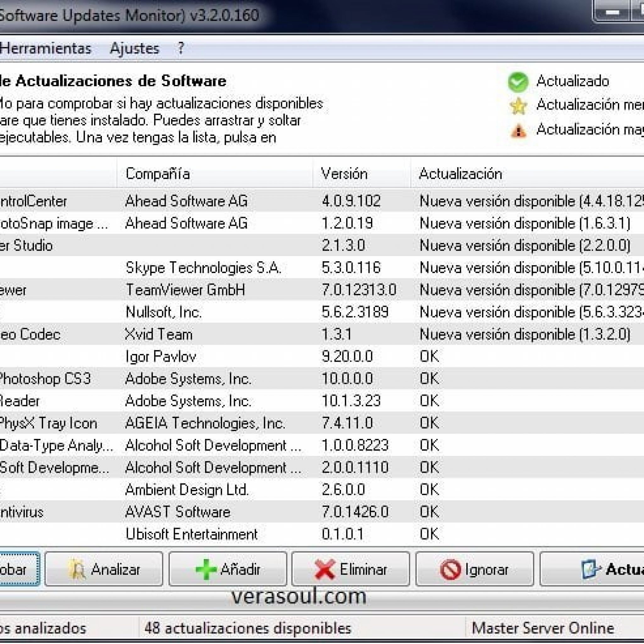Image resolution: width=644 pixels, height=644 pixels.
Task: Click the yellow star minor update icon
Action: (x=518, y=106)
